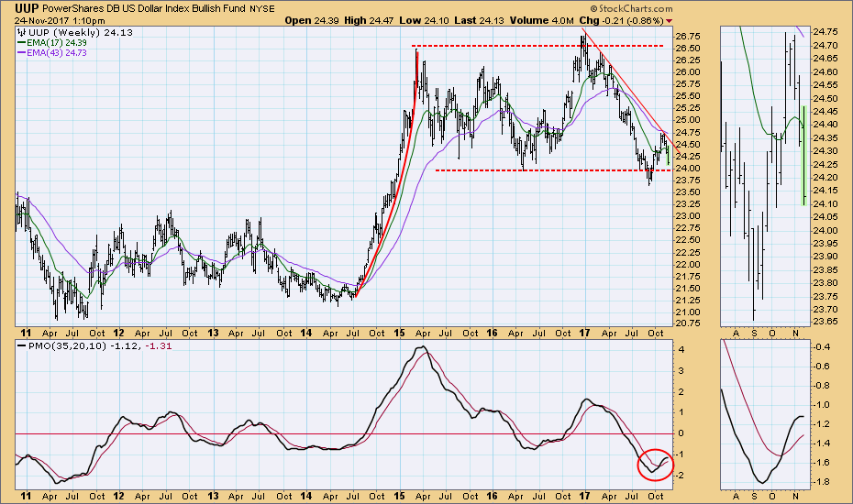
Task: Click the 26.75 price axis label
Action: pyautogui.click(x=687, y=37)
